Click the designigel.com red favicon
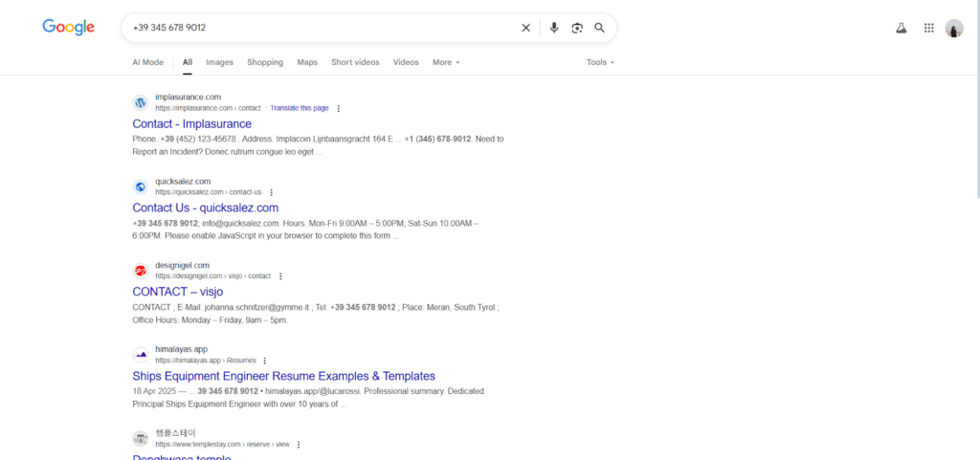 141,271
